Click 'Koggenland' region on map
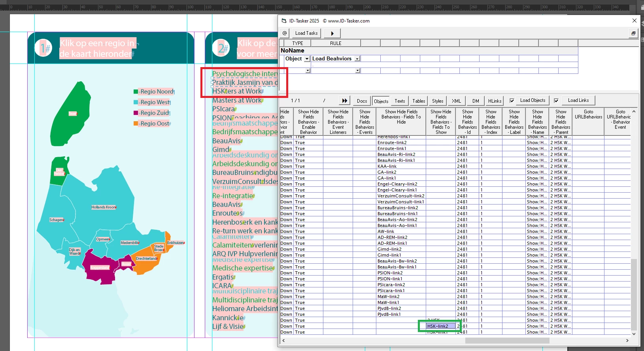Image resolution: width=644 pixels, height=351 pixels. point(100,267)
